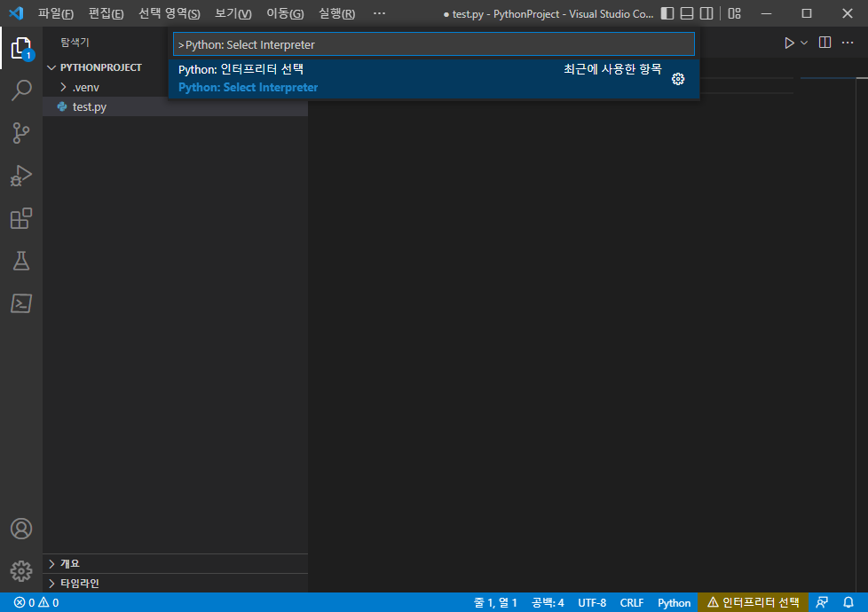Open the Accounts icon in activity bar
Image resolution: width=868 pixels, height=612 pixels.
21,529
